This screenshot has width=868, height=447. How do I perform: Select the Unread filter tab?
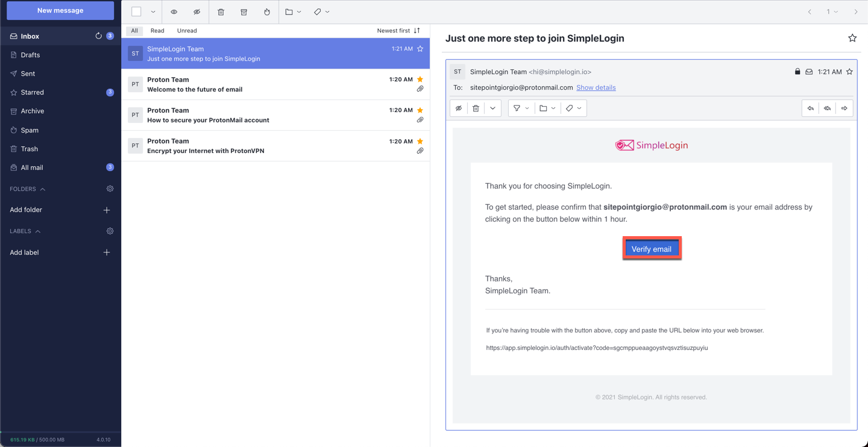pyautogui.click(x=187, y=31)
